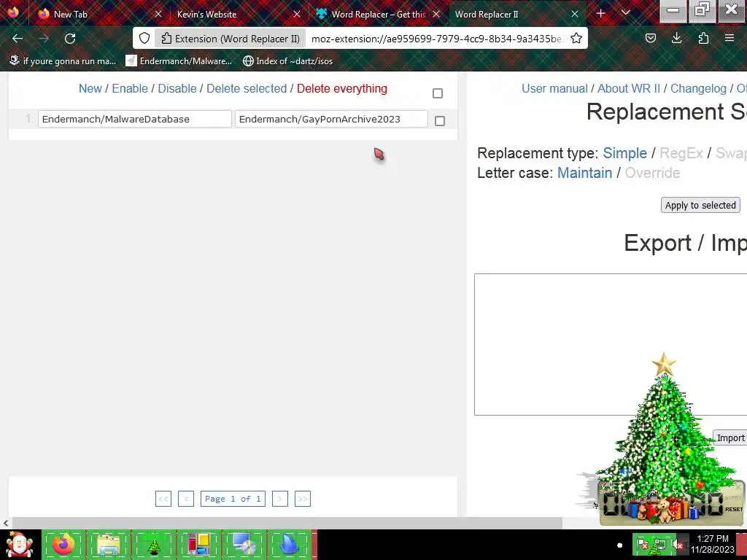Click the Page 1 of 1 indicator

click(233, 499)
